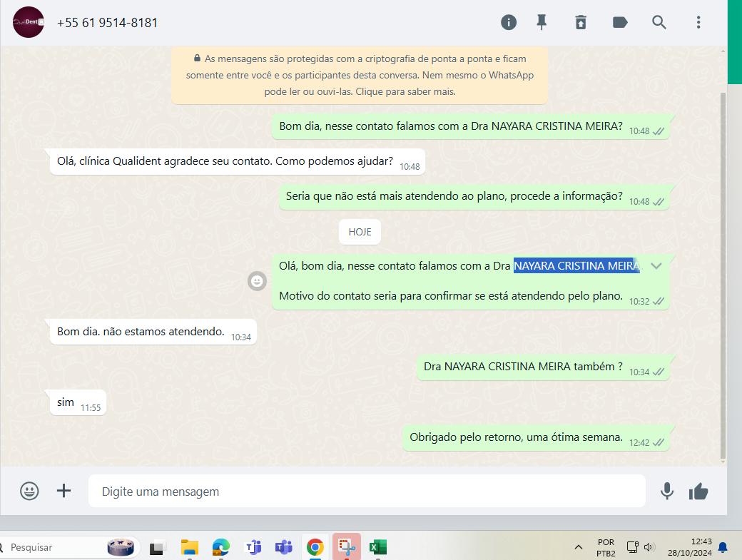Select message 'Olá, clínica Qualident agradece seu contato'

[x=237, y=161]
